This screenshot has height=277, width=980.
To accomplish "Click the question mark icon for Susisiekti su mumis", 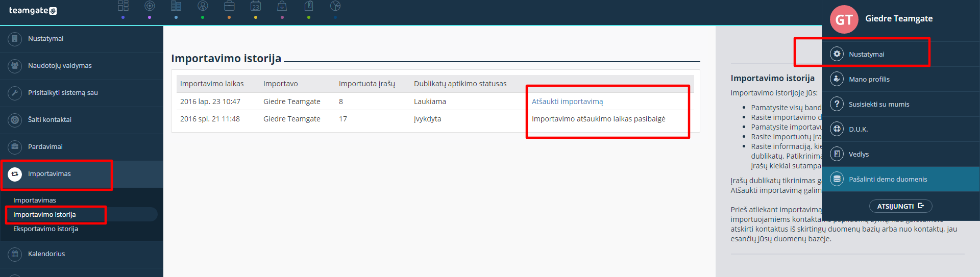I will point(837,104).
